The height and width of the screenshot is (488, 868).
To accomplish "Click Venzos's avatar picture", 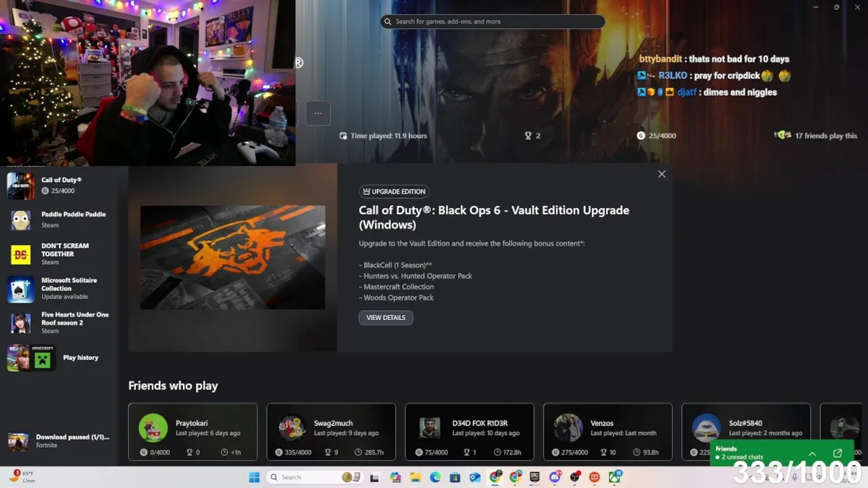I will tap(568, 428).
